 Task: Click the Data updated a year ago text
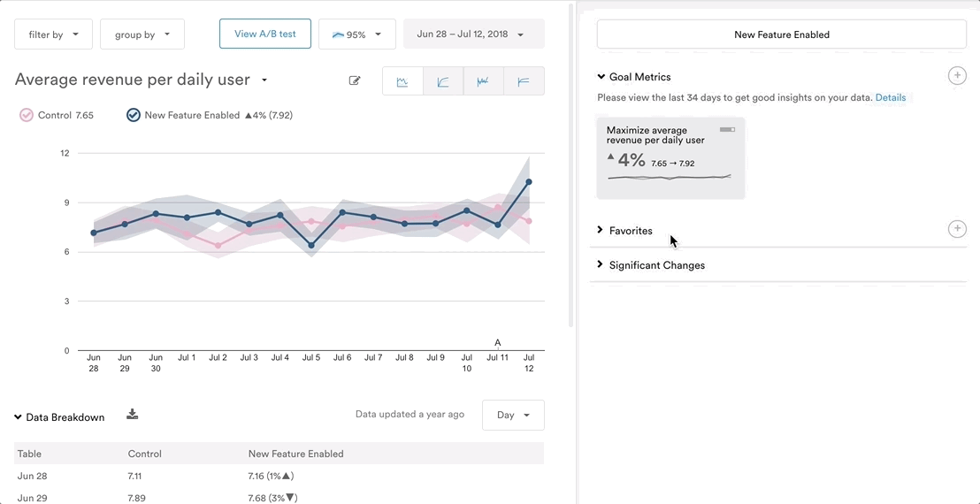410,414
